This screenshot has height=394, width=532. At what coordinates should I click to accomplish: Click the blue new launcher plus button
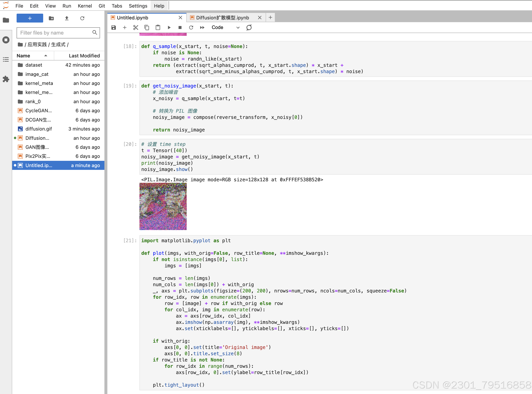pyautogui.click(x=30, y=18)
